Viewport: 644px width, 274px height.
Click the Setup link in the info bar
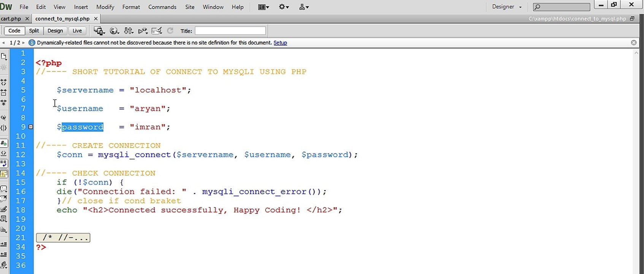click(280, 43)
